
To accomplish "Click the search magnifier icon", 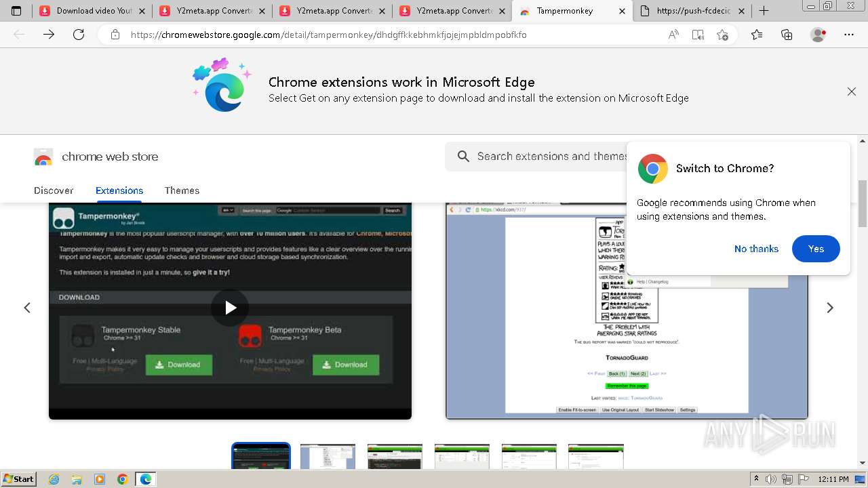I will click(x=463, y=157).
